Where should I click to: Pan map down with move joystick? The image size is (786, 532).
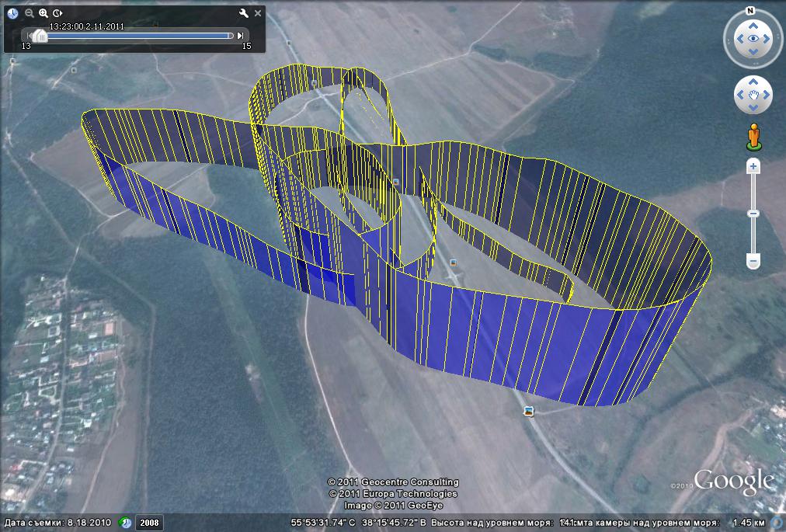pos(753,110)
